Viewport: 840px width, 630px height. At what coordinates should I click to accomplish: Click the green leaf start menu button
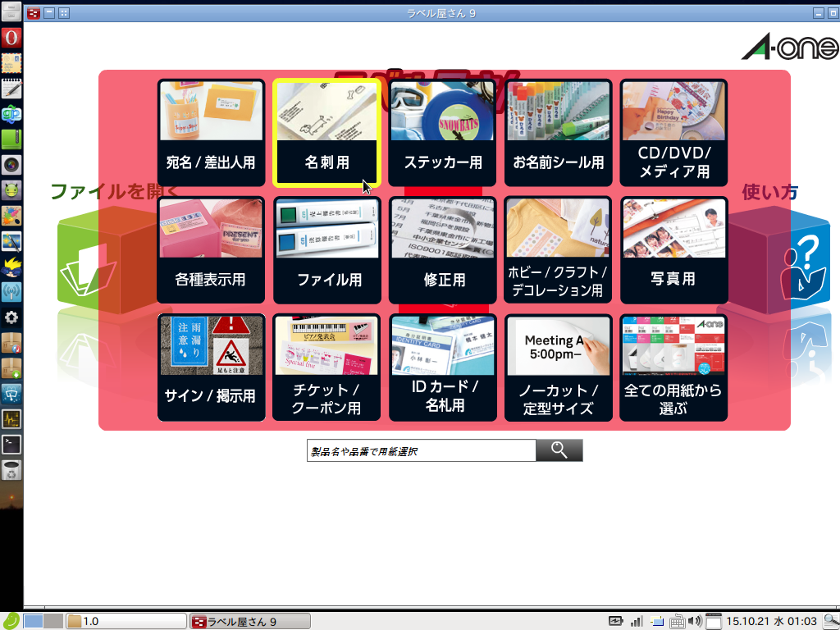[x=11, y=621]
